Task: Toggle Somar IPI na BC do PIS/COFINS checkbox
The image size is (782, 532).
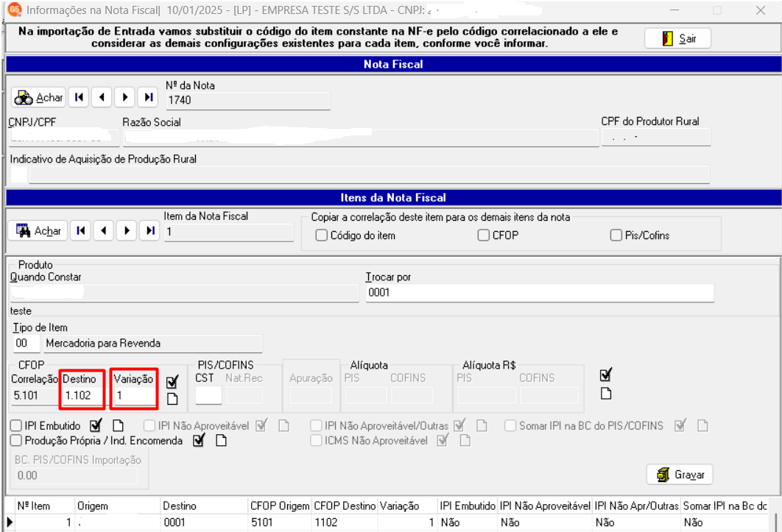Action: click(x=510, y=426)
